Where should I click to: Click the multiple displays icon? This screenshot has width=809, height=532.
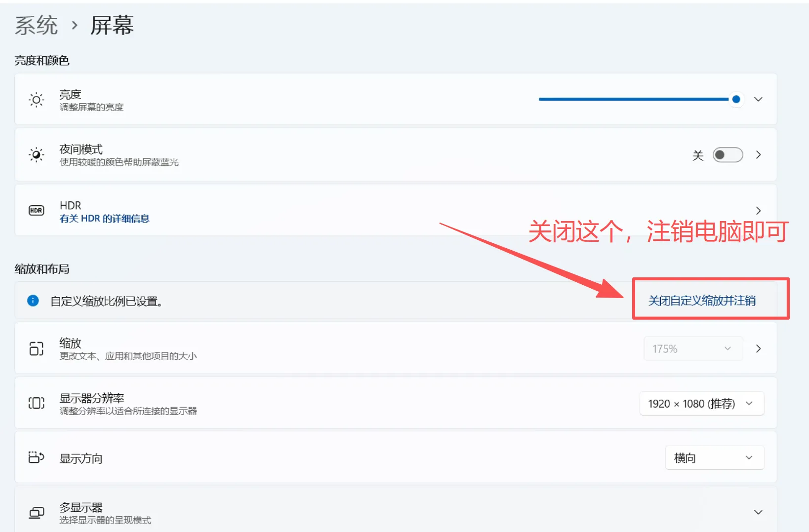point(36,513)
